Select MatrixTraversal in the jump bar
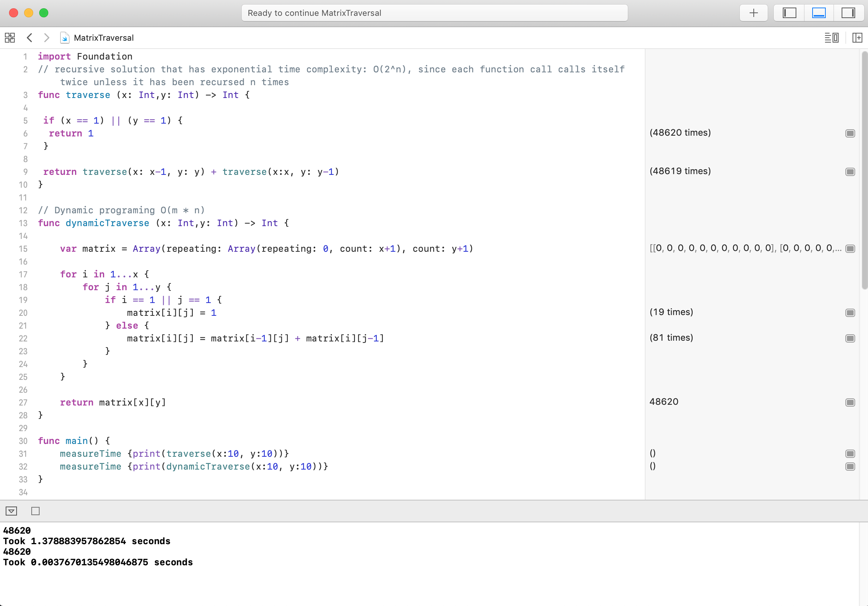 tap(104, 38)
